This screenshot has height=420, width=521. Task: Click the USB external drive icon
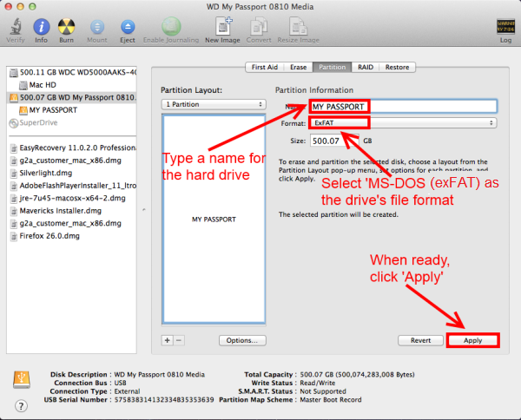pyautogui.click(x=22, y=379)
